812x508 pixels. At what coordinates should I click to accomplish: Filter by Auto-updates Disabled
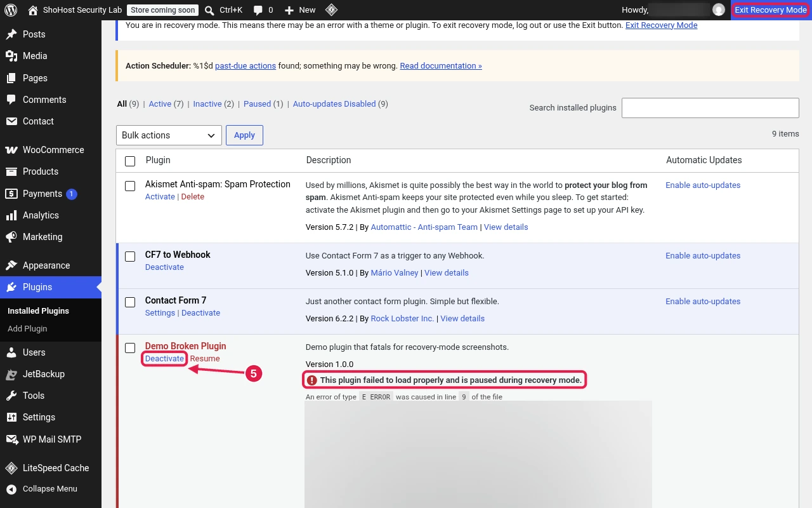click(x=334, y=104)
